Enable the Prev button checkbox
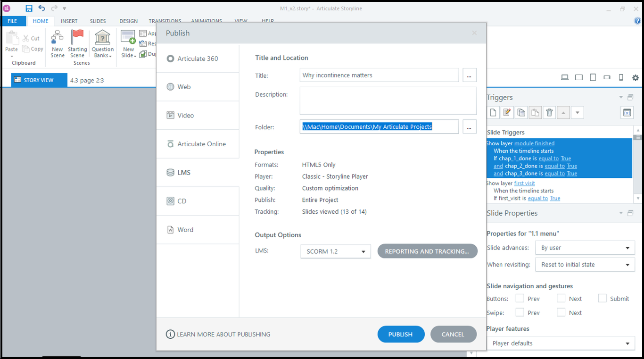The width and height of the screenshot is (644, 359). [520, 298]
